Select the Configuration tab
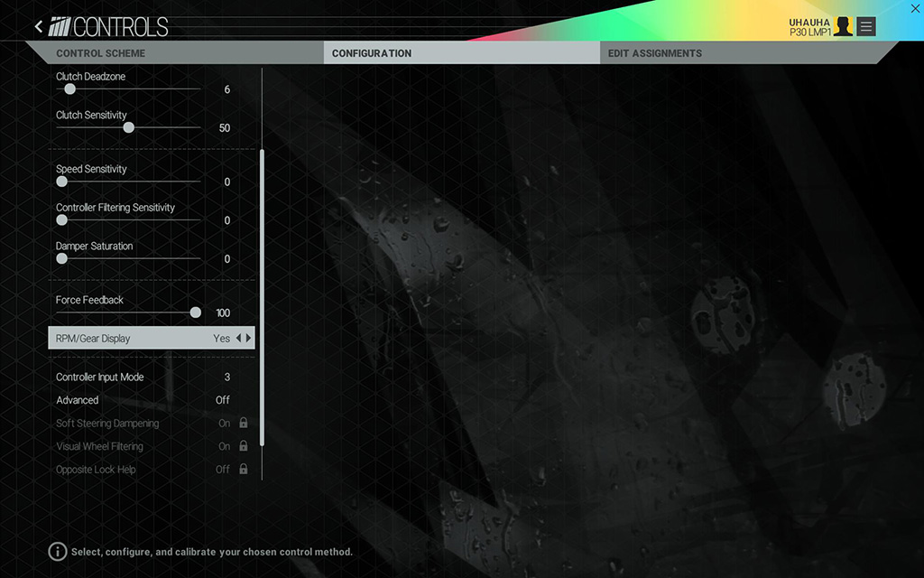The height and width of the screenshot is (578, 924). click(461, 53)
